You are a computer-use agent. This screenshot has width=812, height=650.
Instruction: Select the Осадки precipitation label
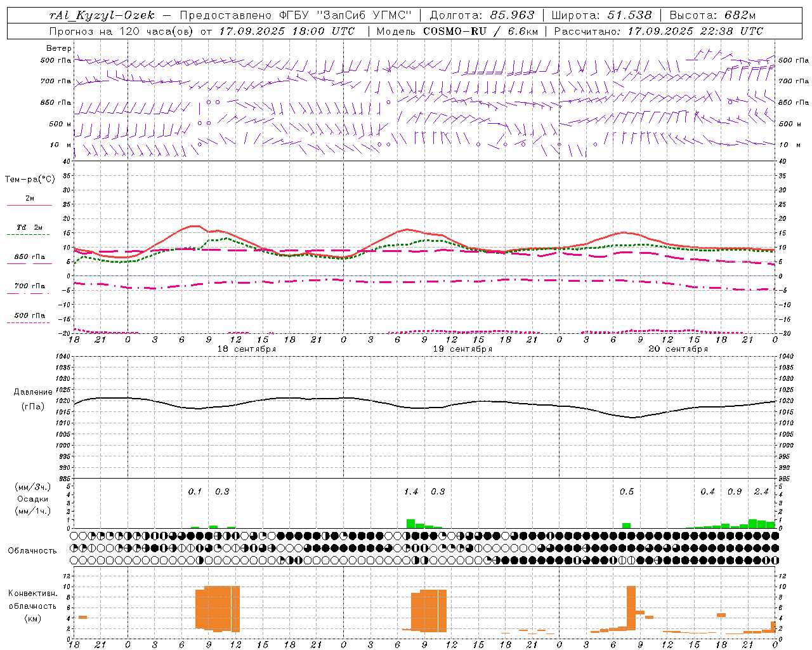pyautogui.click(x=33, y=499)
